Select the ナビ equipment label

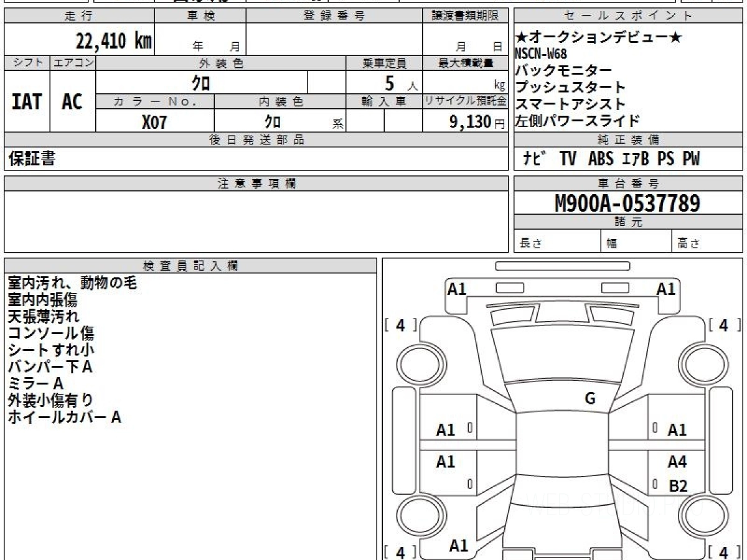[x=535, y=159]
